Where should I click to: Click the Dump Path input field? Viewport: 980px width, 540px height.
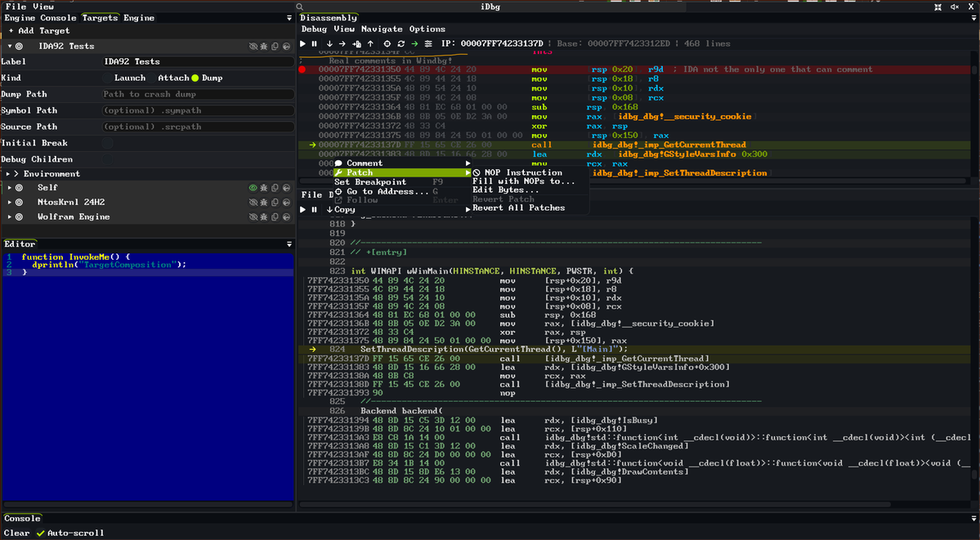click(x=198, y=95)
